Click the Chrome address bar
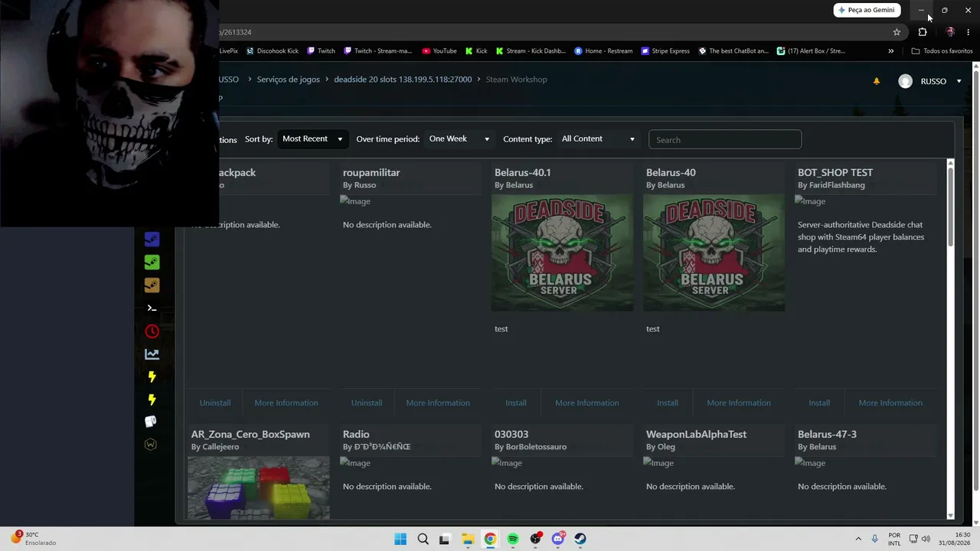Image resolution: width=980 pixels, height=551 pixels. [x=553, y=32]
